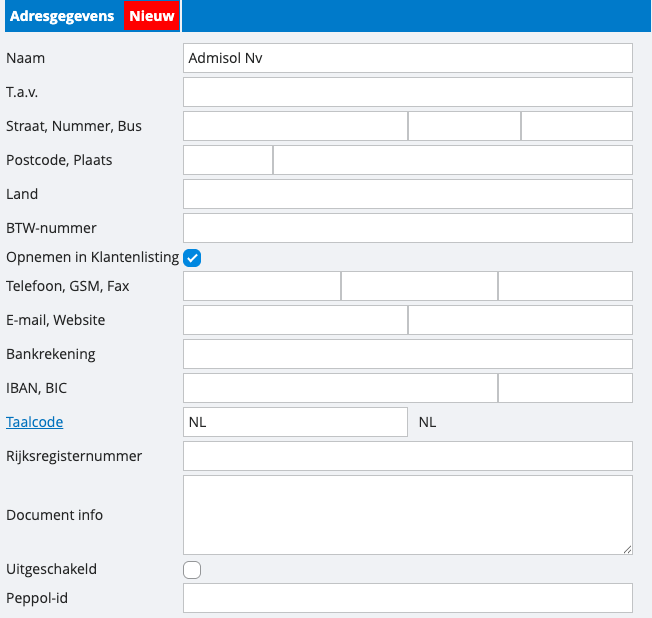652x618 pixels.
Task: Click the Straat street name field
Action: (295, 126)
